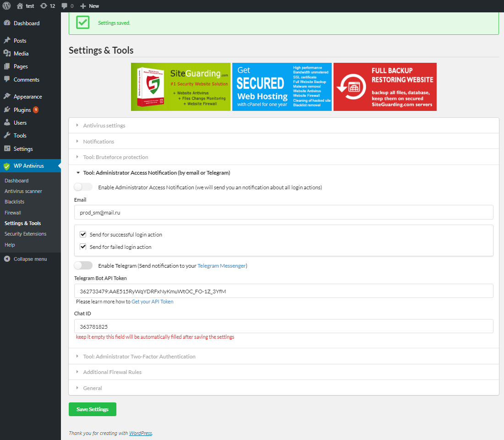Screen dimensions: 504x440
Task: Click the green Settings saved checkmark icon
Action: pyautogui.click(x=82, y=22)
